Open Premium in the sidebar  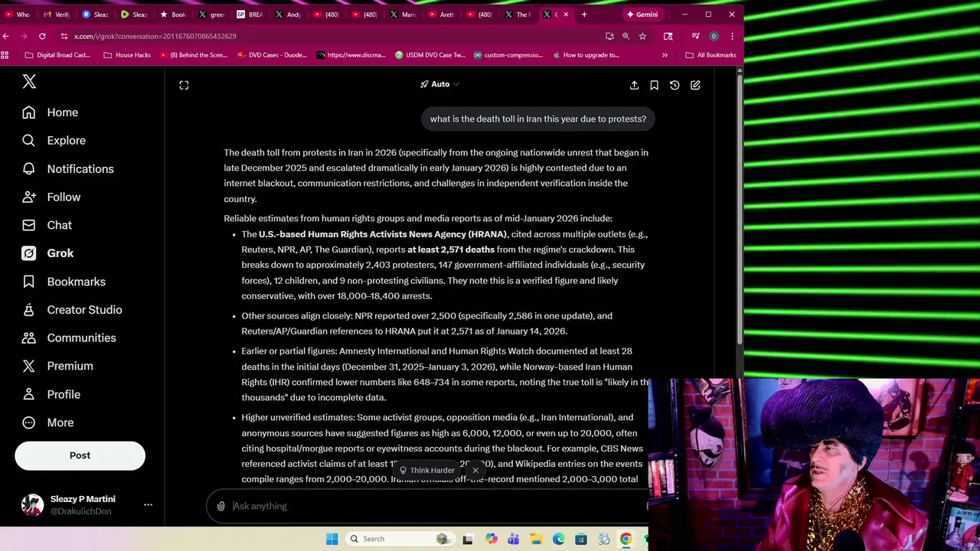pyautogui.click(x=57, y=366)
